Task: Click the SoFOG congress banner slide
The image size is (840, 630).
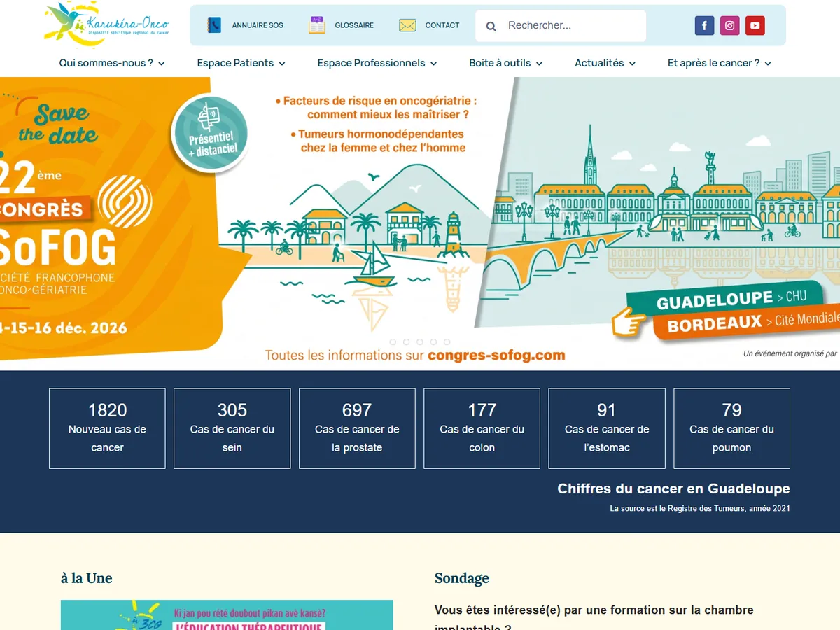Action: (420, 223)
